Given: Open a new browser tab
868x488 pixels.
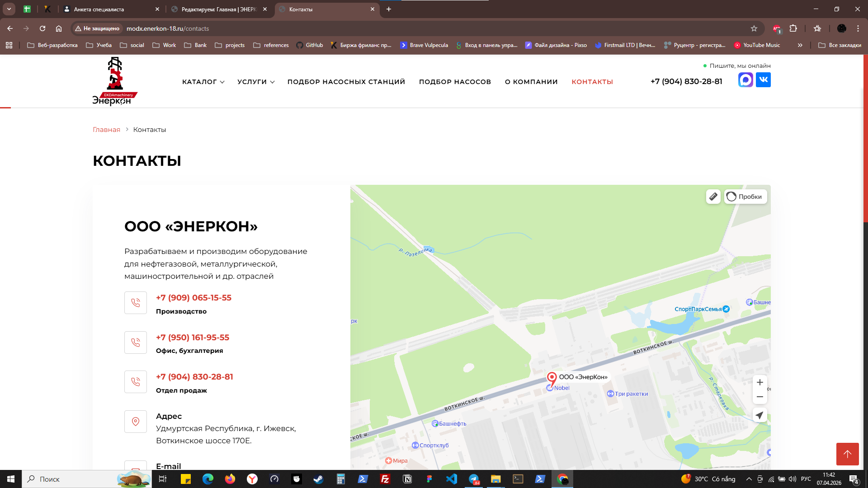Looking at the screenshot, I should tap(389, 9).
